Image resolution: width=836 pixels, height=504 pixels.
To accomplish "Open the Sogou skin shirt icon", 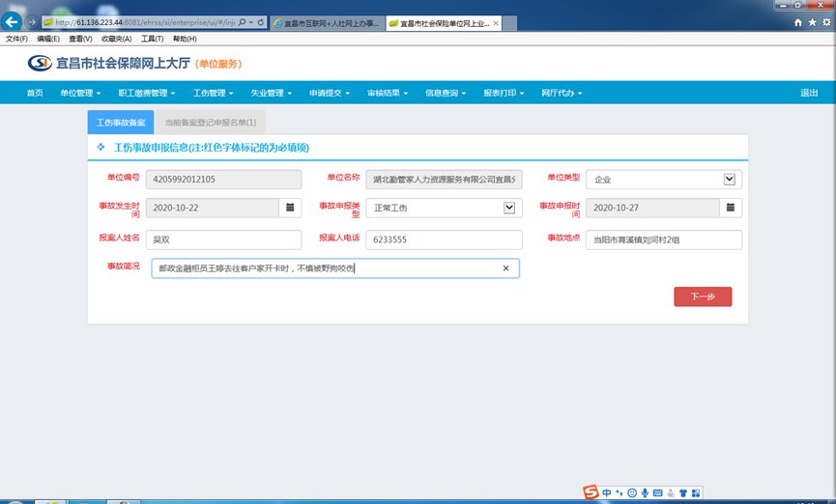I will tap(682, 492).
